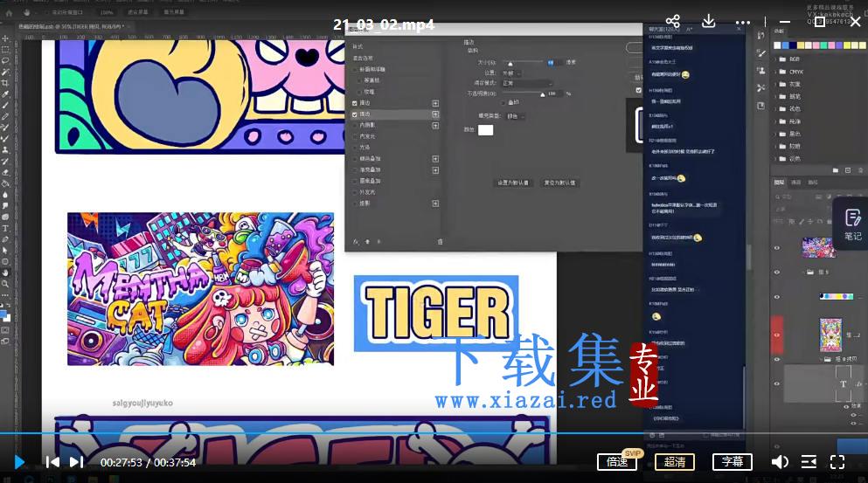Select the Hand tool
Screen dimensions: 868x483
pos(5,273)
